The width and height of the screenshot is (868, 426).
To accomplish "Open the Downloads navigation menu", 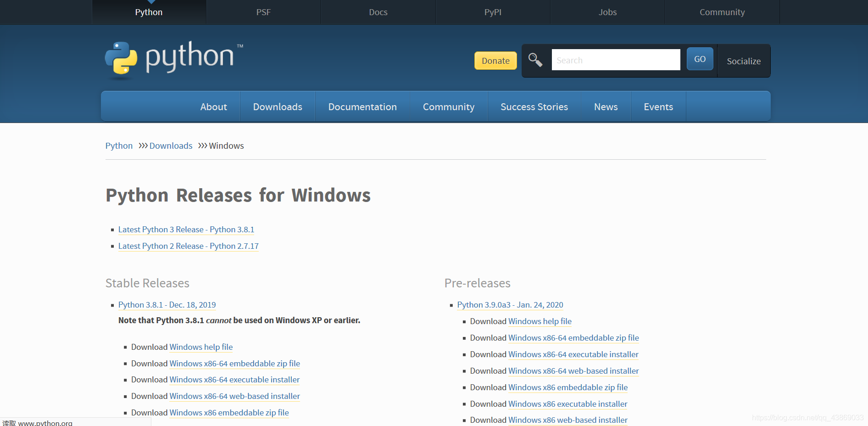I will tap(277, 106).
